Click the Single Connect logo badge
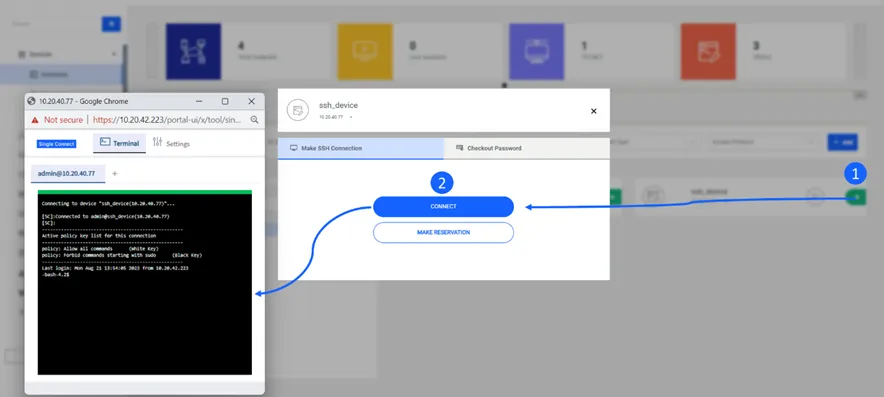This screenshot has height=397, width=884. [x=56, y=144]
